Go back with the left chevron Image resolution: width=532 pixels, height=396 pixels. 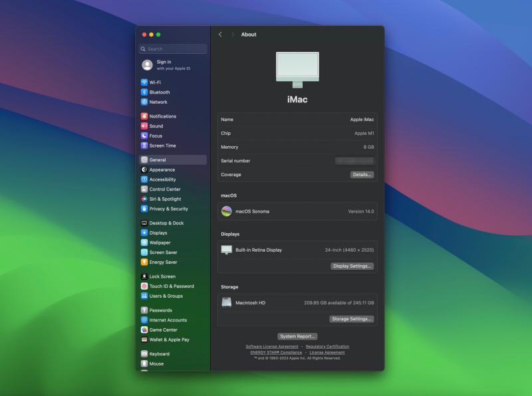[221, 35]
